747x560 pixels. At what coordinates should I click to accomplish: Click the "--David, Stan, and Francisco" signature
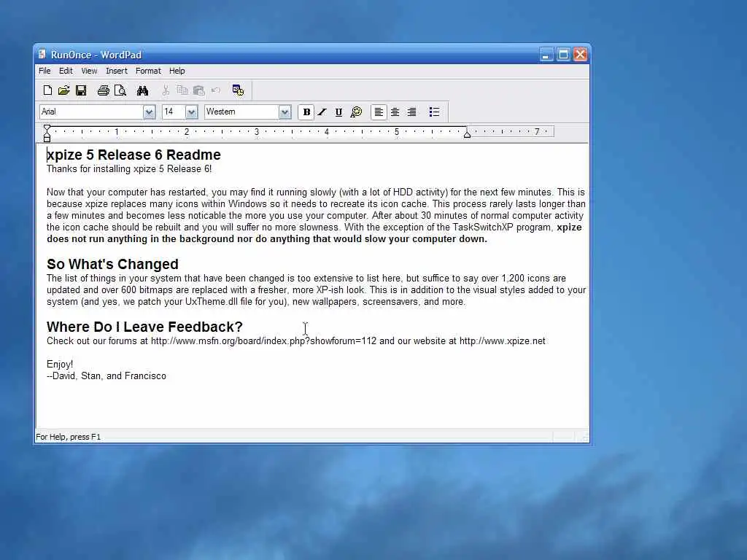107,376
